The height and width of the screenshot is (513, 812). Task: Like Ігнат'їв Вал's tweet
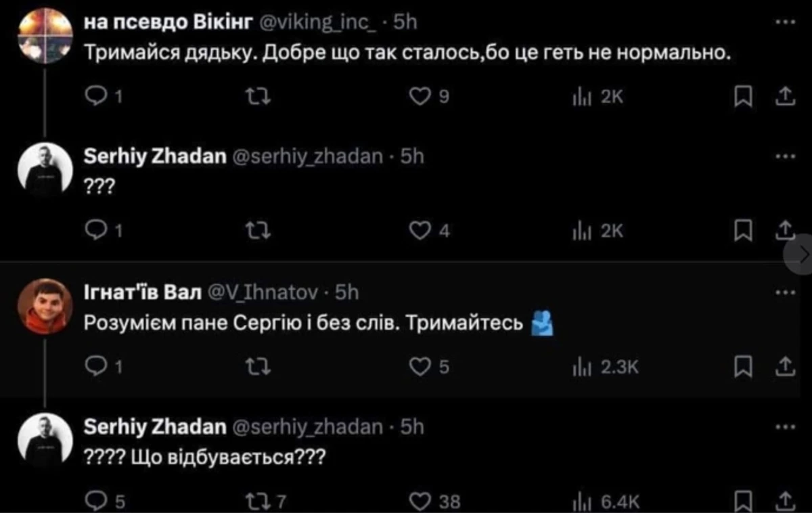421,366
